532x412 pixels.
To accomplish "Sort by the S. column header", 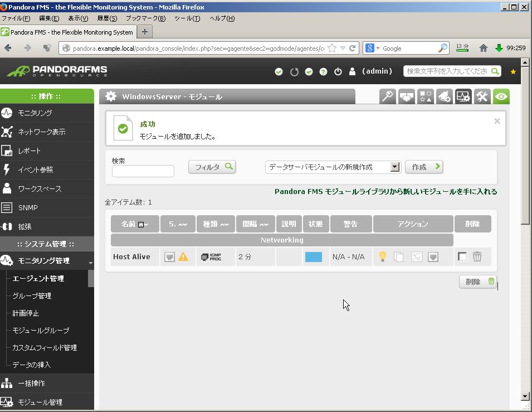I will point(178,224).
